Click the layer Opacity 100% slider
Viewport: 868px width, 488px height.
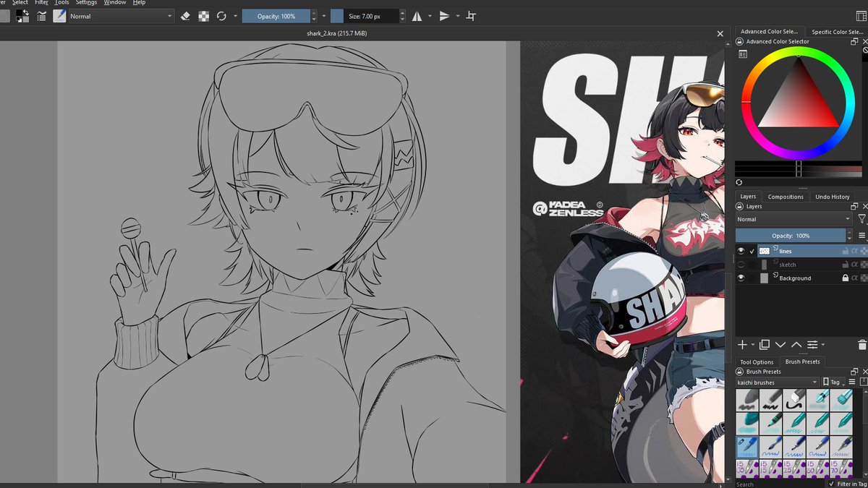coord(791,236)
